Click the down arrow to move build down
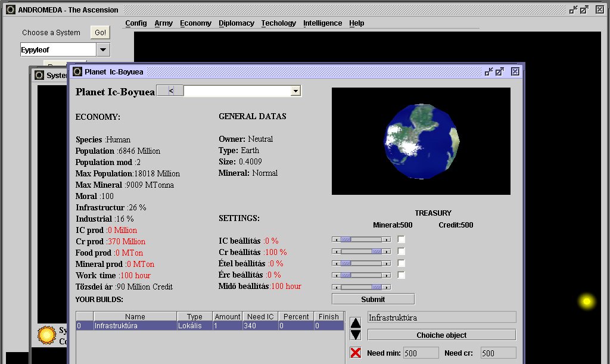This screenshot has width=610, height=364. coord(356,335)
